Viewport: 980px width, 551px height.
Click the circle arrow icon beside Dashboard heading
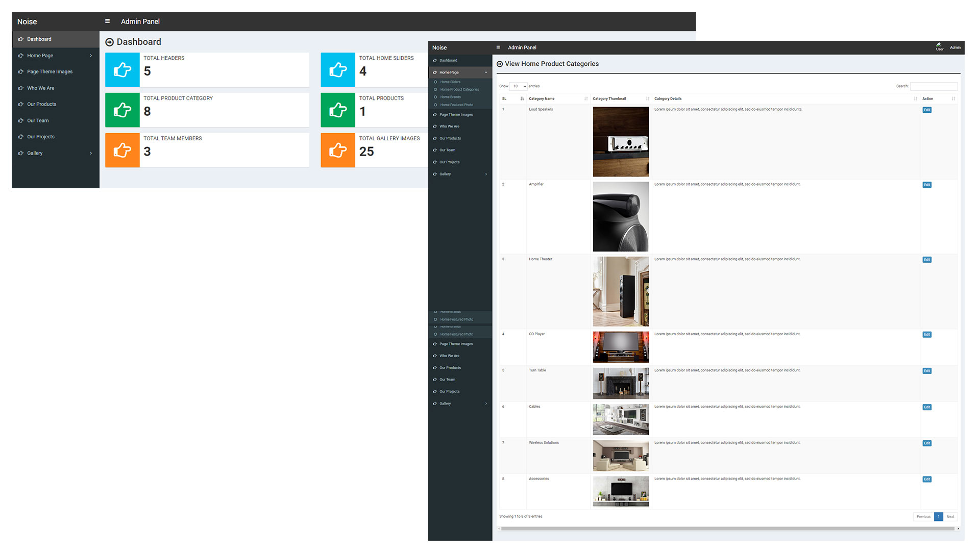[109, 42]
